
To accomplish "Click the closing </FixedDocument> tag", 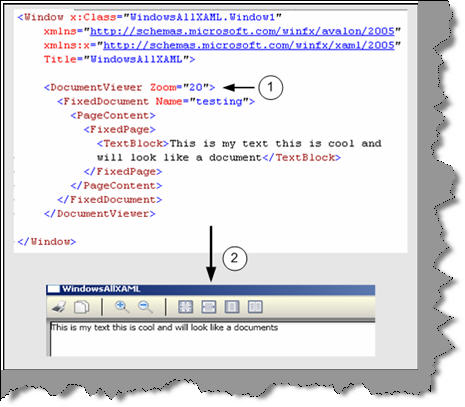I will (x=110, y=199).
